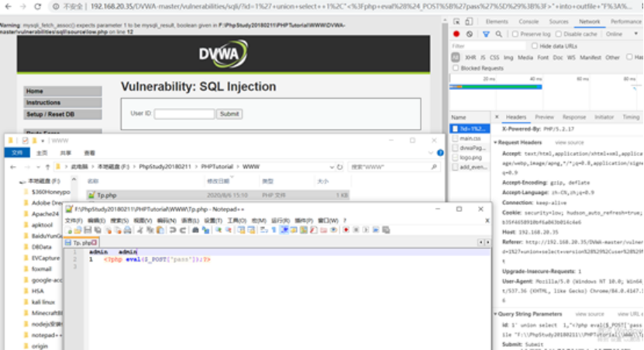Viewport: 644px width, 350px height.
Task: Click the DevTools record network log button
Action: coord(456,34)
